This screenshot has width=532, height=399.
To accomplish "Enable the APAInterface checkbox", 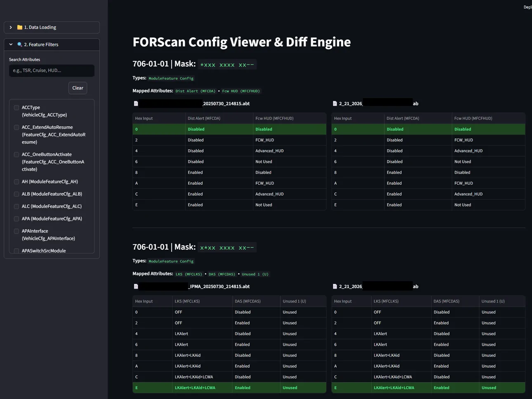I will [16, 231].
